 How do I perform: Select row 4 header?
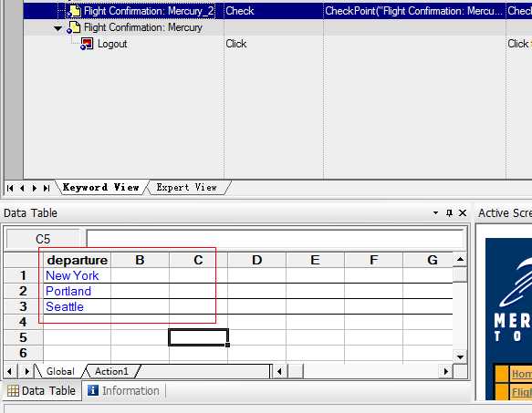pos(23,322)
